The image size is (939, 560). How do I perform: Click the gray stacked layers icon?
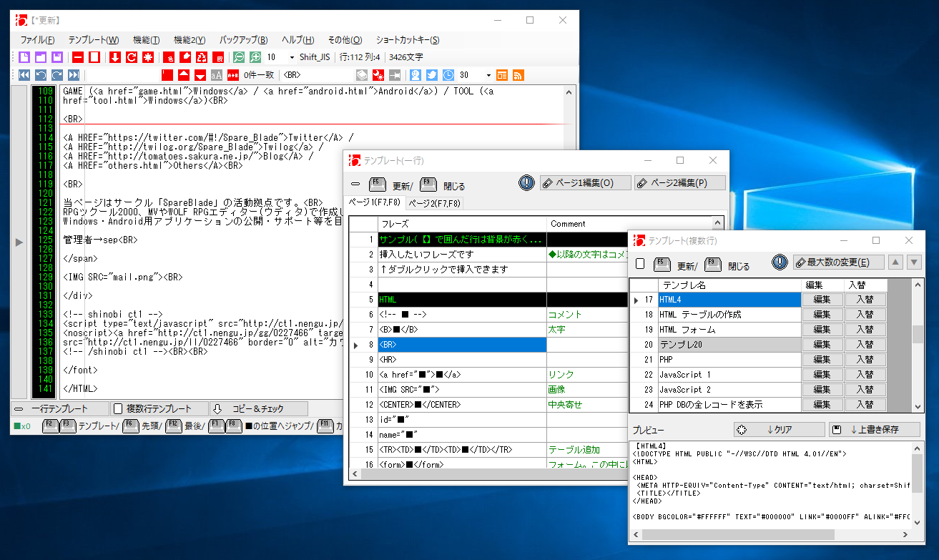pyautogui.click(x=362, y=74)
